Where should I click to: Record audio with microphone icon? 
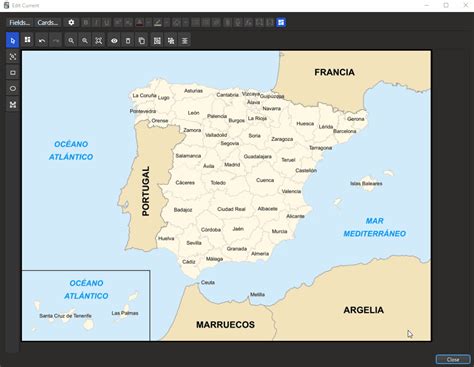[x=238, y=23]
